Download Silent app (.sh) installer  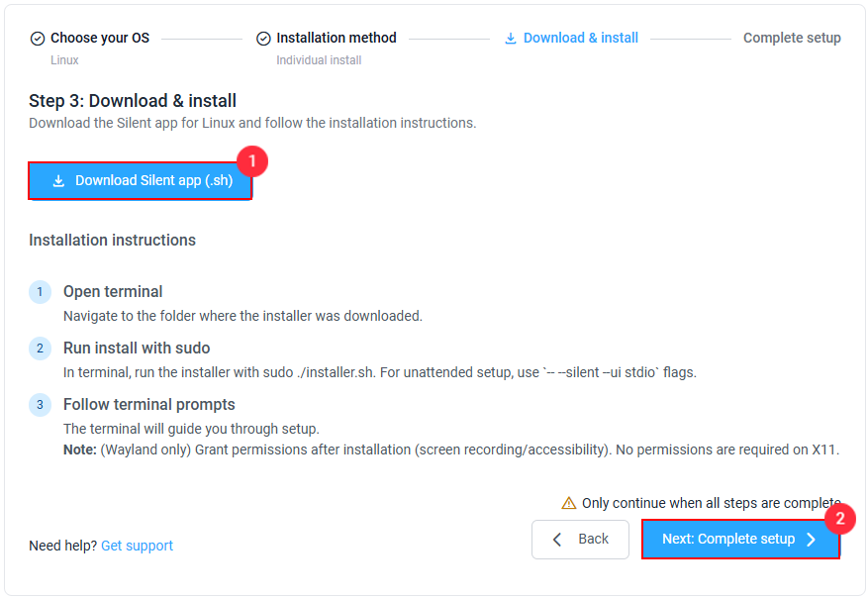(141, 180)
